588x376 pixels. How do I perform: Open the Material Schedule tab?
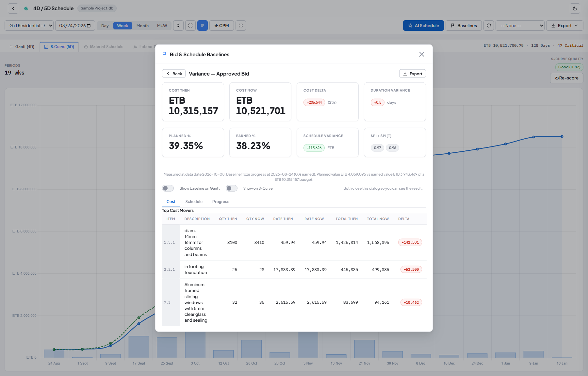click(x=104, y=47)
